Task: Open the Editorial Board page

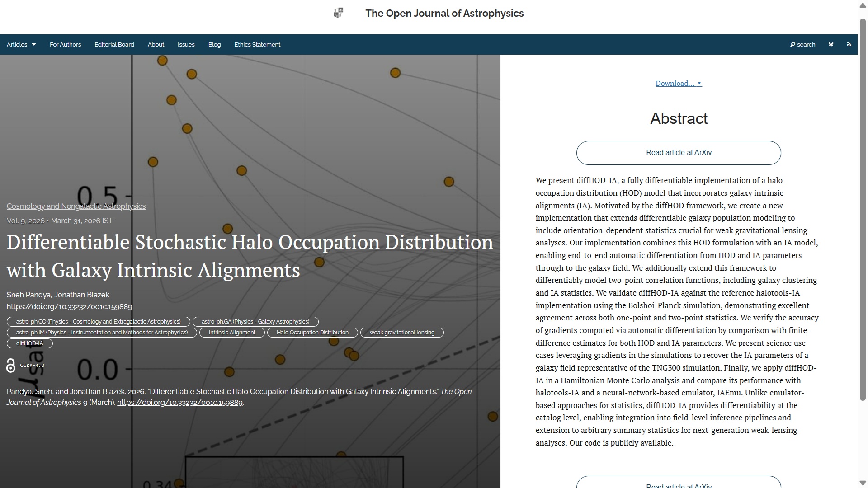Action: point(114,44)
